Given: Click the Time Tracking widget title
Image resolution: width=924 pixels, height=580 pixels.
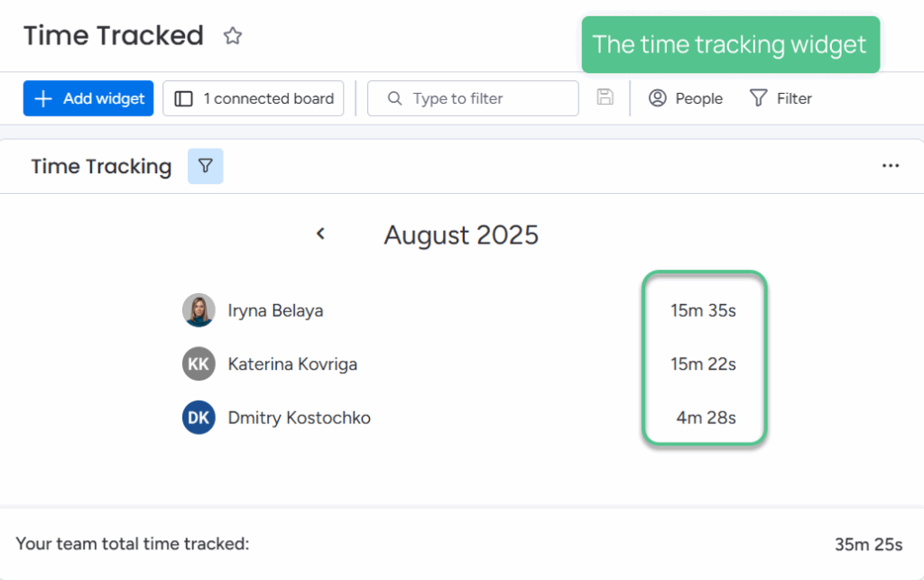Looking at the screenshot, I should [101, 166].
